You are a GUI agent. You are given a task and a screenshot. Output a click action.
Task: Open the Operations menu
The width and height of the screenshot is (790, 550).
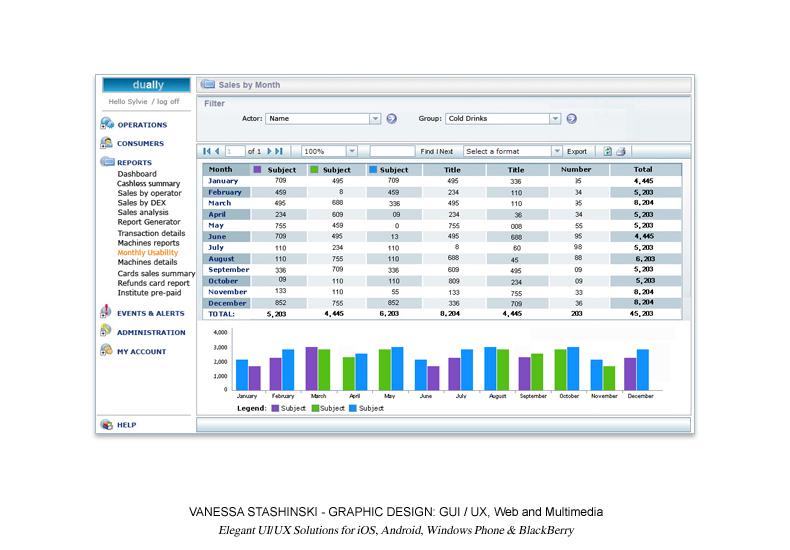coord(142,125)
